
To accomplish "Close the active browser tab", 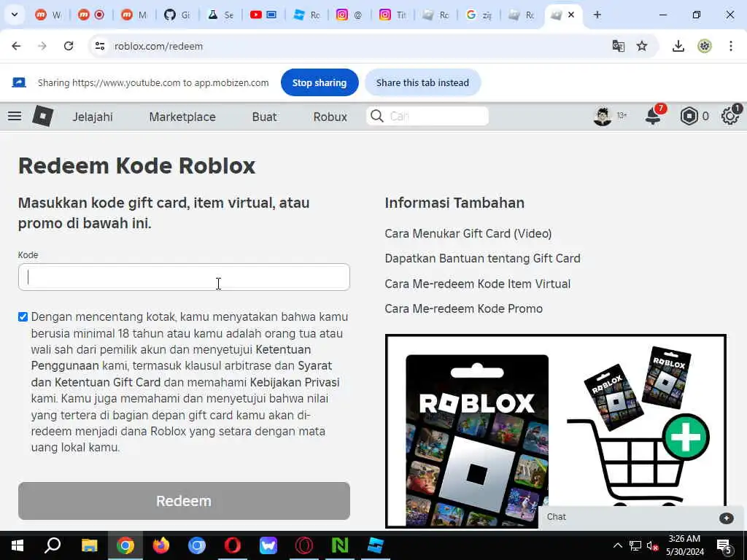I will (571, 15).
